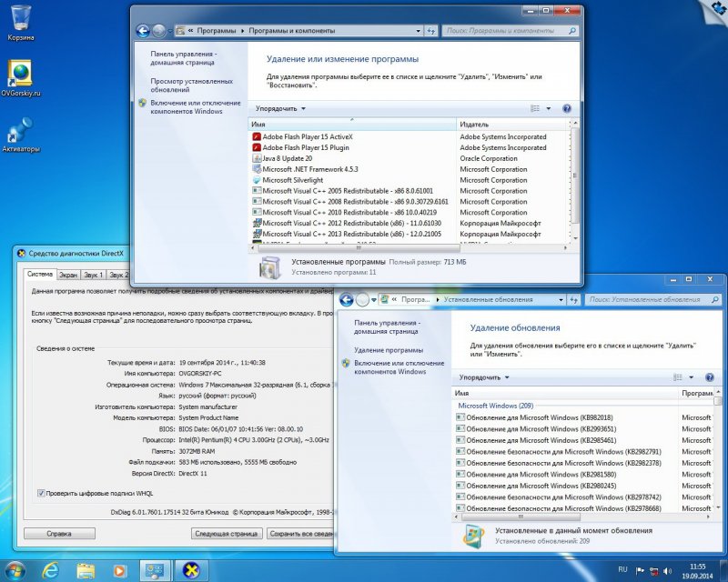Expand the address bar history in Programs window
The image size is (728, 582).
tap(419, 31)
